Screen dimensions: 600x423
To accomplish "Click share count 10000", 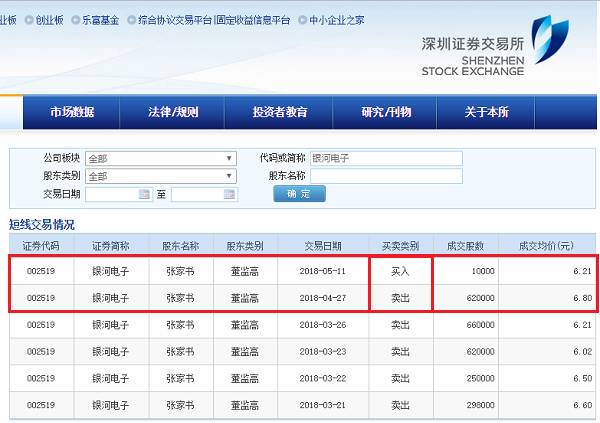I will tap(483, 271).
